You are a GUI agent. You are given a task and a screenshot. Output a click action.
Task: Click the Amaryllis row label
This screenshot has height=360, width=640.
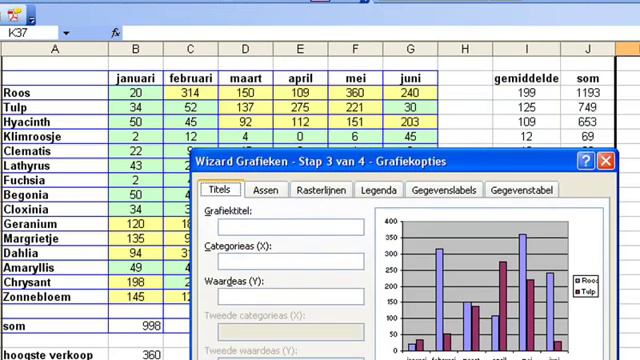[x=55, y=268]
